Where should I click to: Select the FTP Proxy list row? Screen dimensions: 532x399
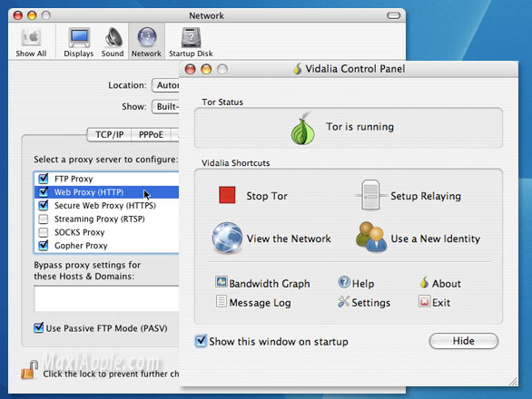[106, 179]
